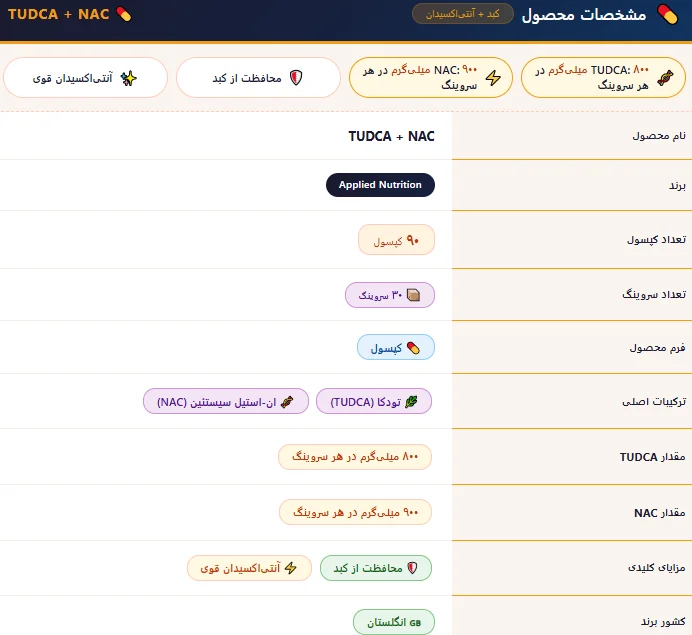Click the تعداد سروینگ row label
Viewport: 692px width, 635px height.
coord(654,294)
